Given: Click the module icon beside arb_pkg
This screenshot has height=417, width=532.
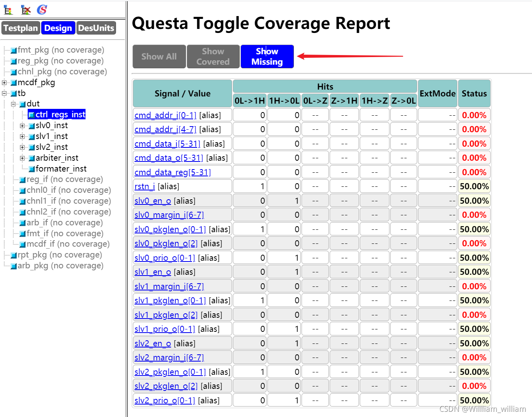Looking at the screenshot, I should [x=12, y=266].
